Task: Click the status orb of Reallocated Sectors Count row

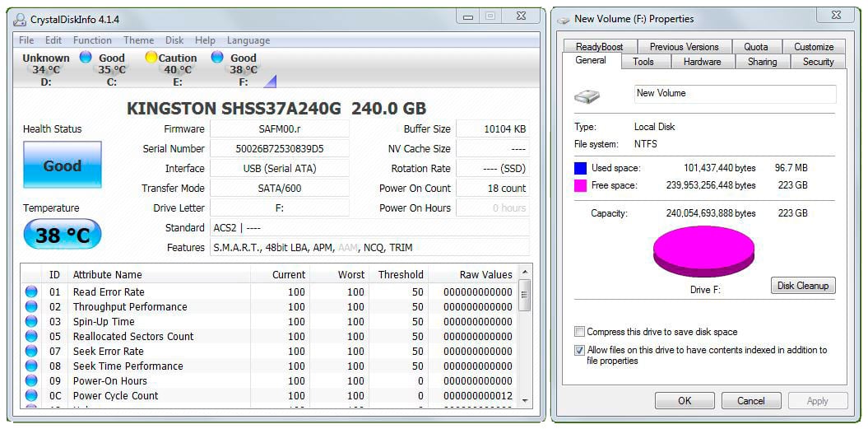Action: coord(31,336)
